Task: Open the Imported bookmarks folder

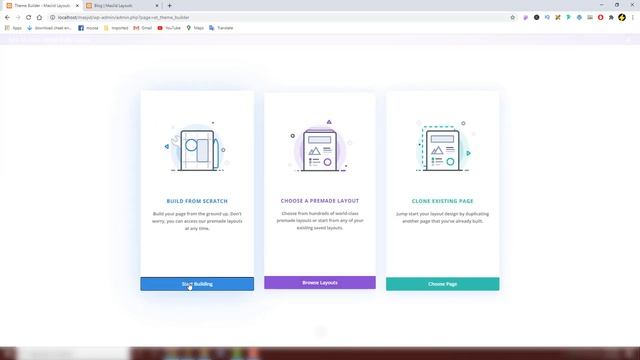Action: coord(116,28)
